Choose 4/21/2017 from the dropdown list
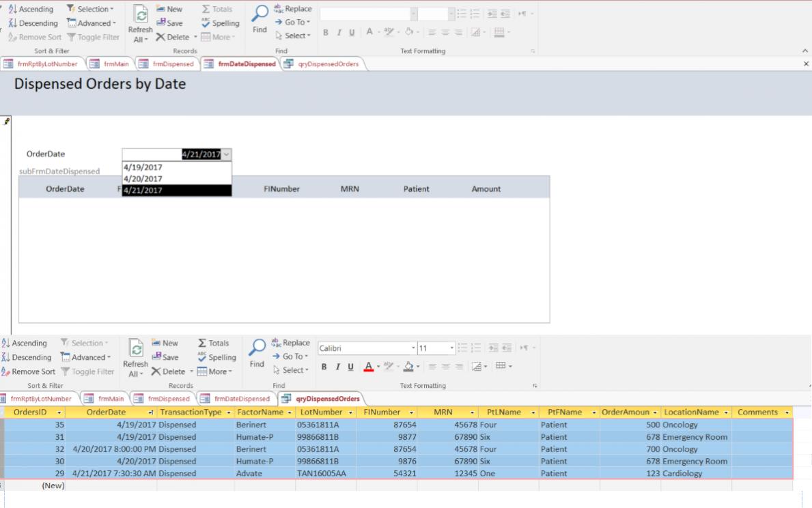This screenshot has height=508, width=812. (177, 190)
